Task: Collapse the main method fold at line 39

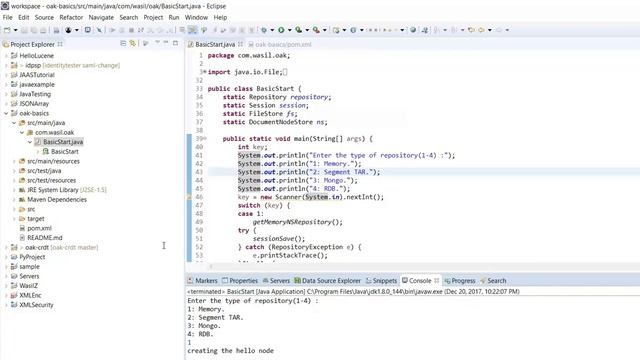Action: [205, 139]
